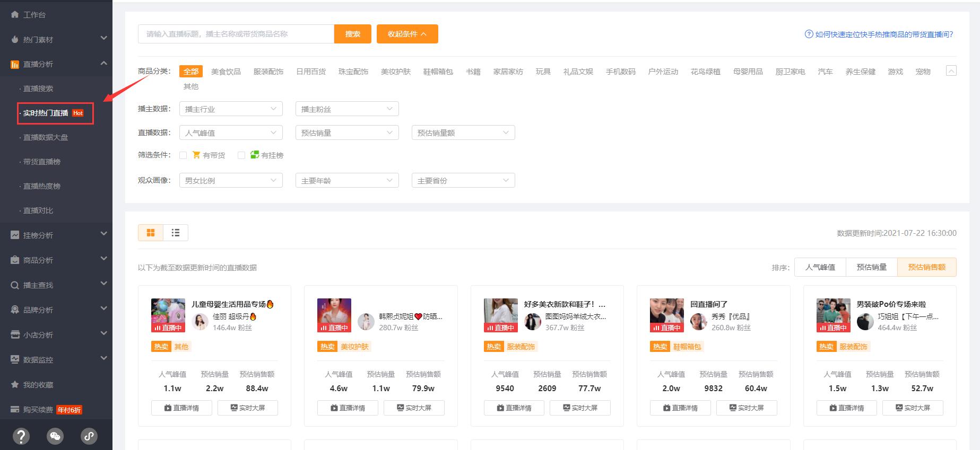Screen dimensions: 980x450
Task: Open 男装破Po价专场来啦 live thumbnail
Action: tap(833, 315)
